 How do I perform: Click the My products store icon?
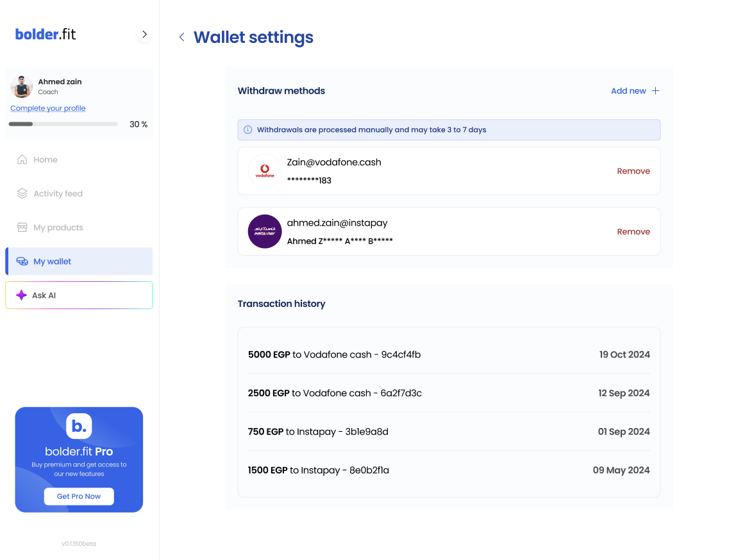click(22, 227)
